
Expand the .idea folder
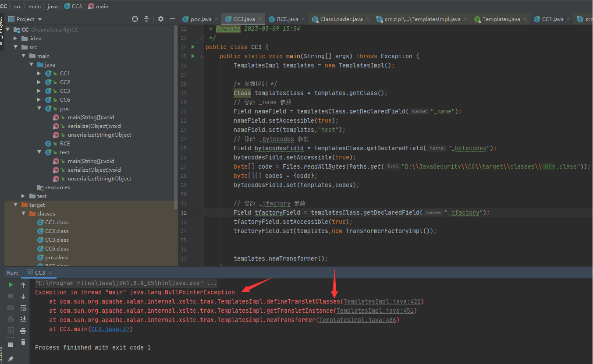pyautogui.click(x=16, y=39)
